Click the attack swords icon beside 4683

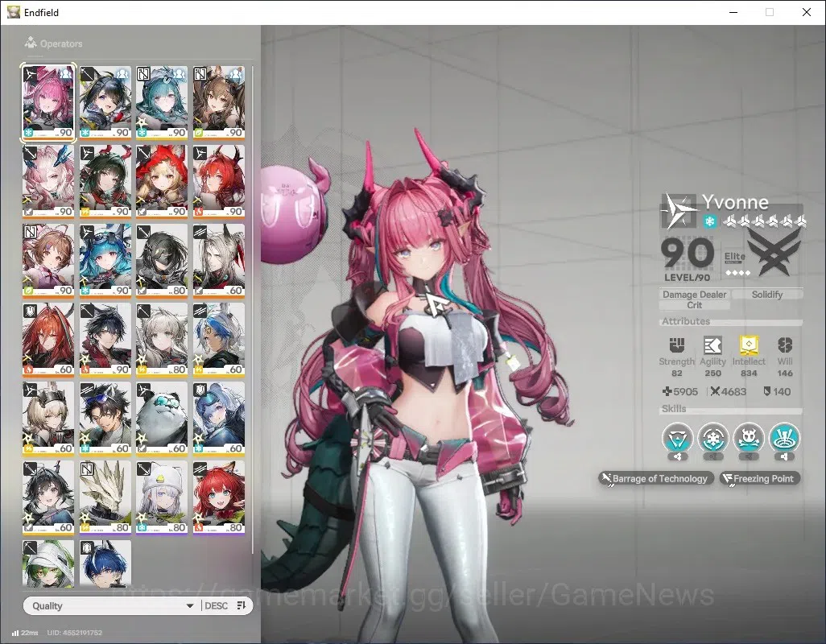tap(715, 391)
